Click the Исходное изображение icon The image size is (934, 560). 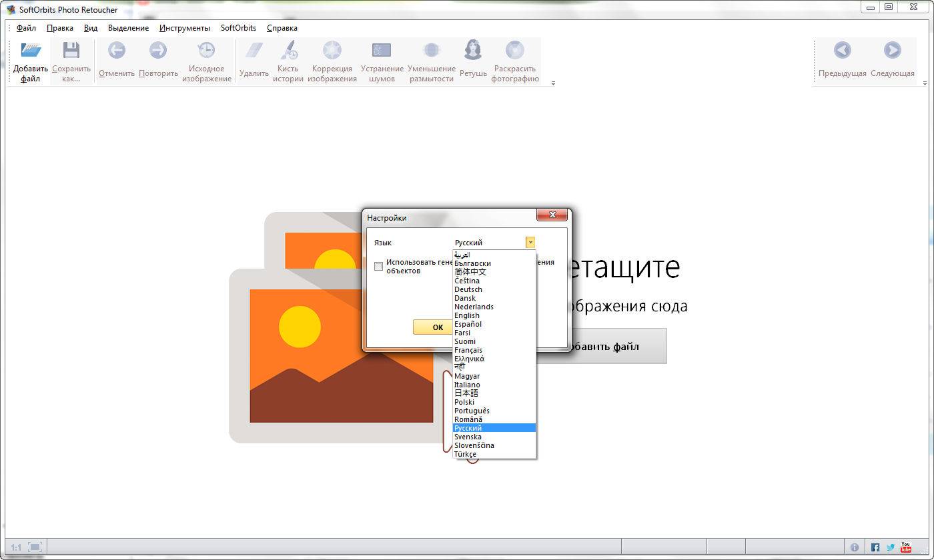pyautogui.click(x=206, y=50)
